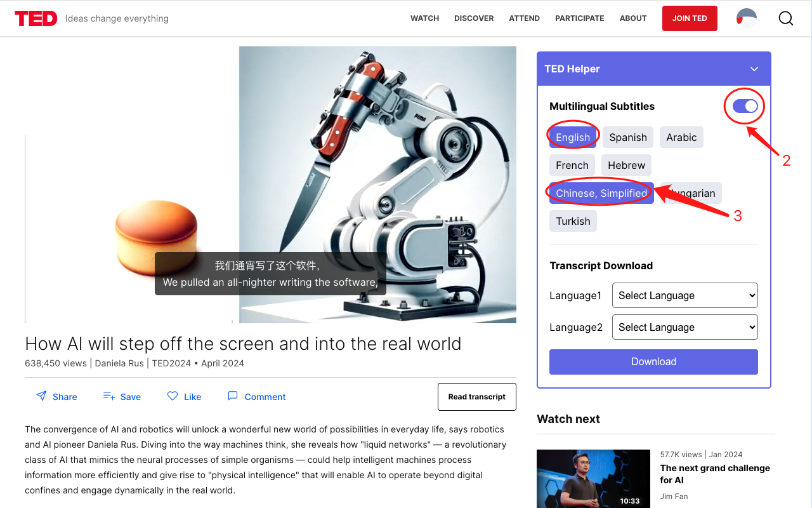Image resolution: width=812 pixels, height=508 pixels.
Task: Click the Share link text
Action: (65, 397)
